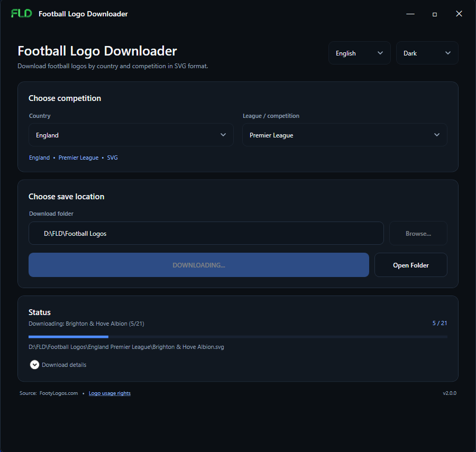Click the download folder path field
The height and width of the screenshot is (452, 476).
pyautogui.click(x=206, y=233)
